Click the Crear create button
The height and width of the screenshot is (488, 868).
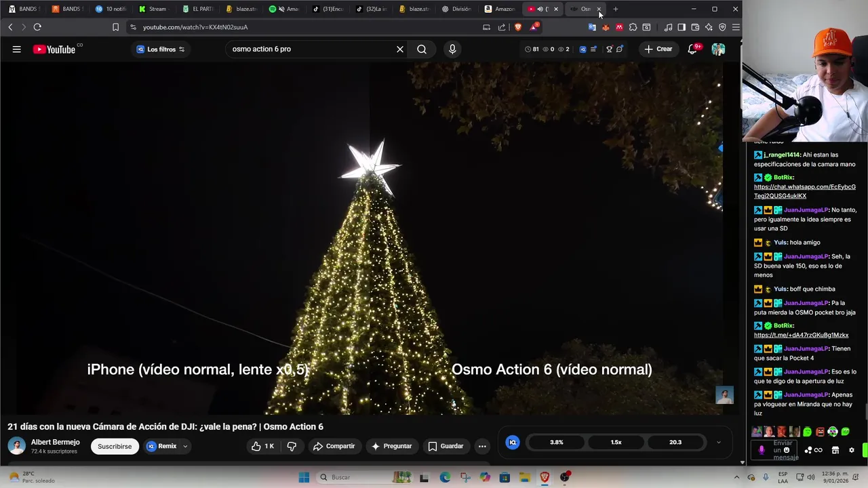(x=658, y=49)
